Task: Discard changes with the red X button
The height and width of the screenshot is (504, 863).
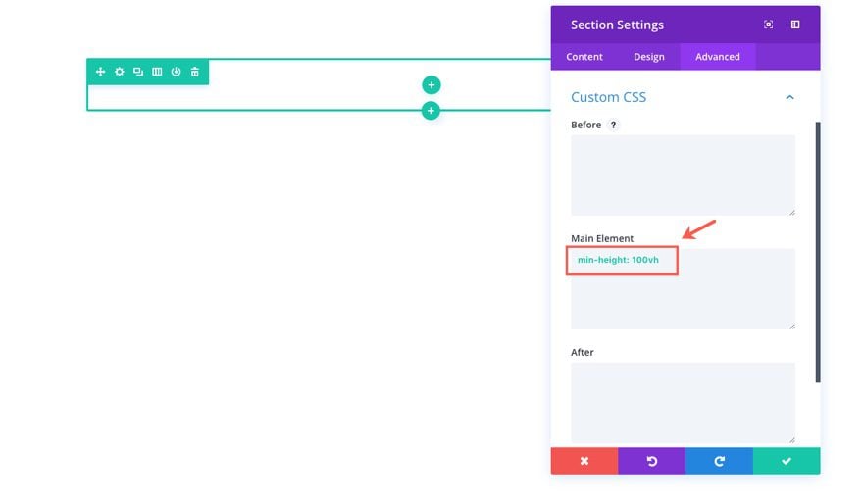Action: point(584,461)
